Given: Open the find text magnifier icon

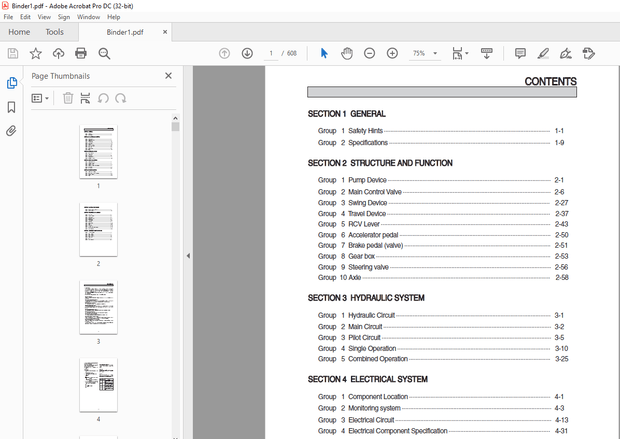Looking at the screenshot, I should click(104, 53).
